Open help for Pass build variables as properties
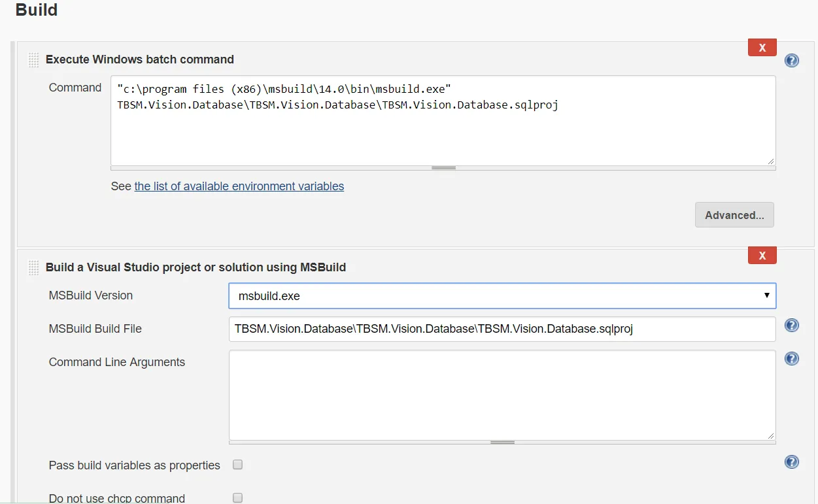This screenshot has height=504, width=818. [x=791, y=462]
